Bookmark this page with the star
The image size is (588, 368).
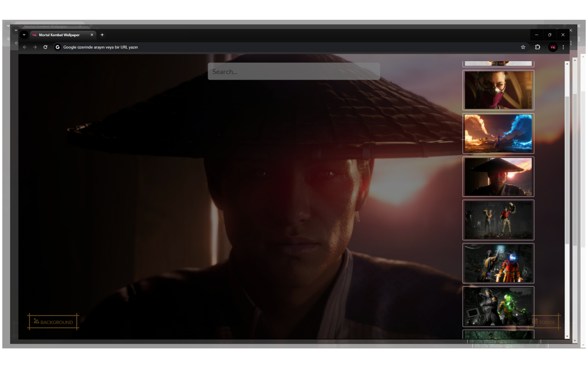click(523, 47)
